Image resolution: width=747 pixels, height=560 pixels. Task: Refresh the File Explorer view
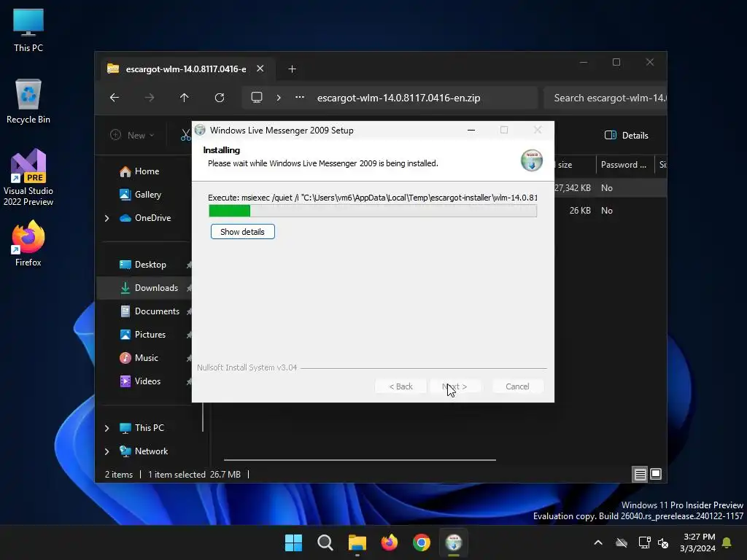pos(219,98)
